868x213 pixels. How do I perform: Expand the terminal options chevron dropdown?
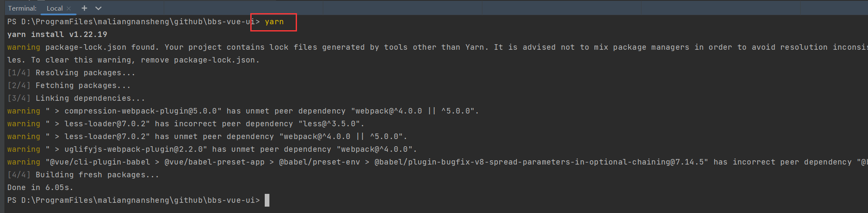pos(98,8)
